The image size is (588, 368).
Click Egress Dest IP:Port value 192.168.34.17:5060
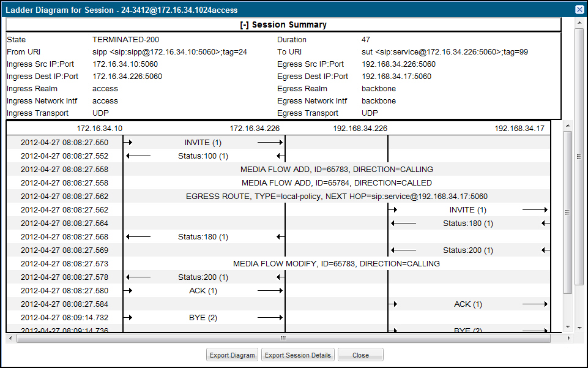[x=396, y=77]
